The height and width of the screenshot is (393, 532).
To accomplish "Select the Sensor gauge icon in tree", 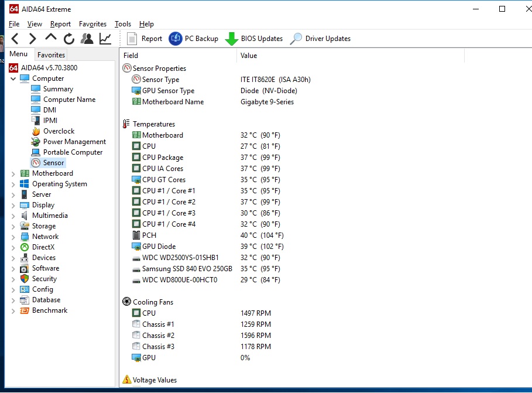I will click(36, 163).
